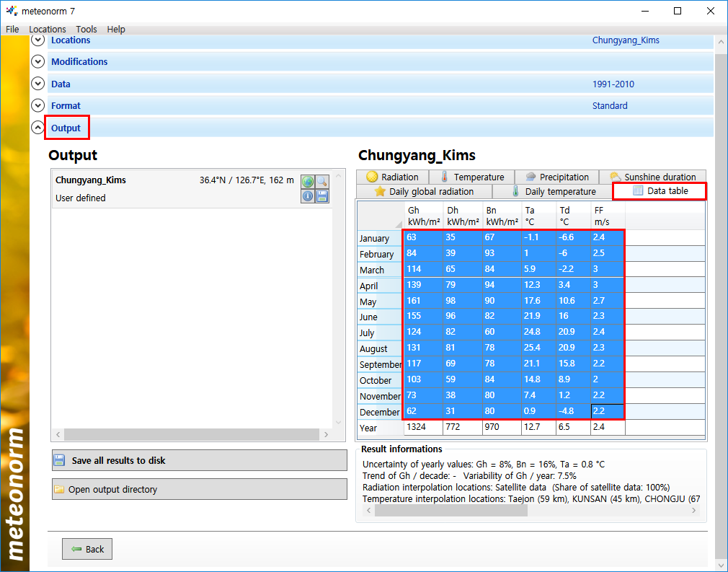This screenshot has width=728, height=572.
Task: Open the blue info icon for Chungyang_Kims
Action: (x=308, y=196)
